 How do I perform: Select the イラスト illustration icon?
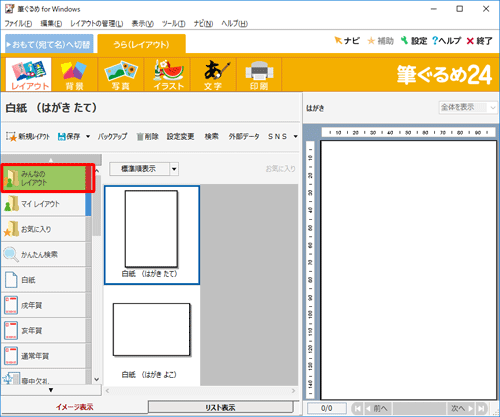coord(167,74)
